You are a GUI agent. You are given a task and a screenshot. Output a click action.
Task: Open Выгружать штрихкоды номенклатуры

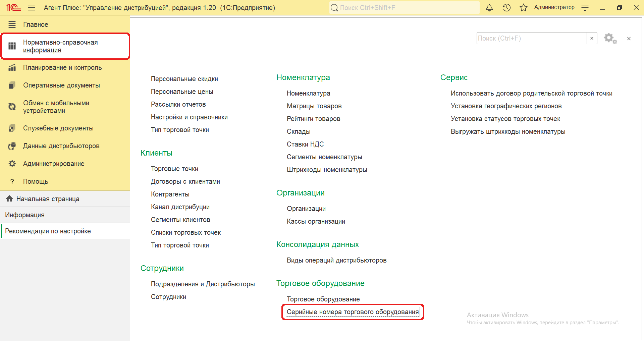click(508, 131)
